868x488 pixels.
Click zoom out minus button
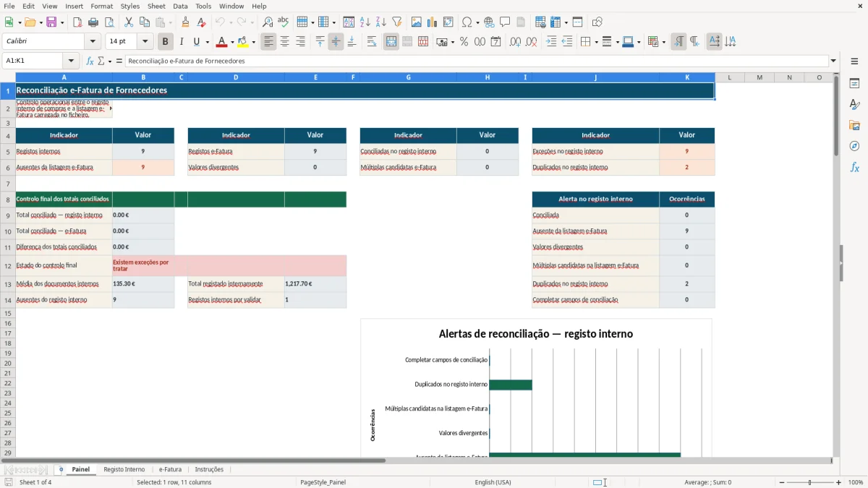780,482
